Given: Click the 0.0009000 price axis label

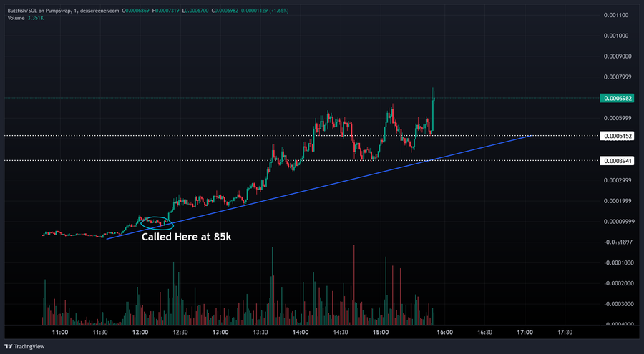Looking at the screenshot, I should tap(618, 56).
